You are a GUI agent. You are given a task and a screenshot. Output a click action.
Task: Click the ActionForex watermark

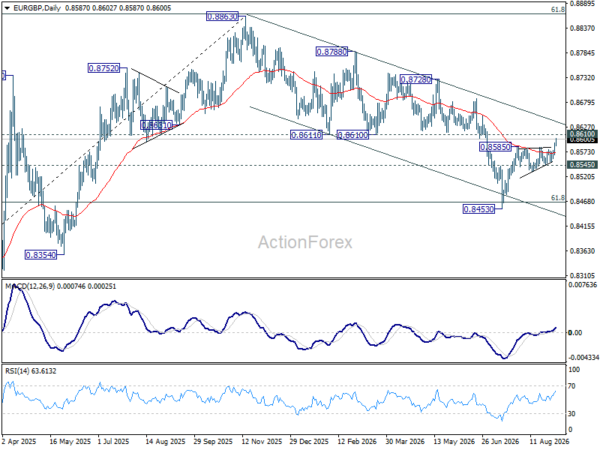(x=305, y=242)
